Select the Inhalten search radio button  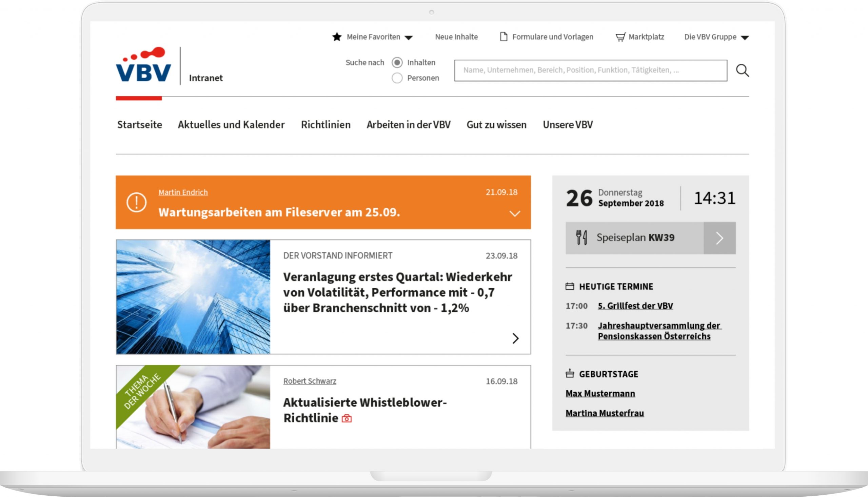click(397, 62)
